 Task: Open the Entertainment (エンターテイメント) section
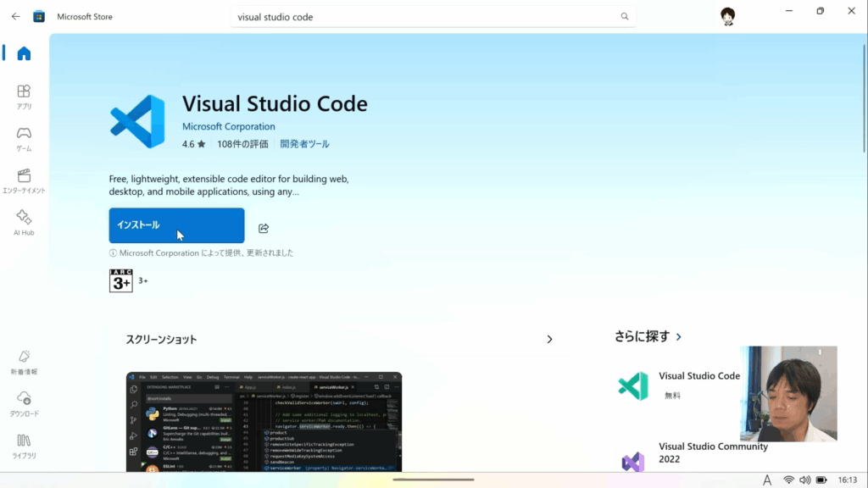(x=24, y=180)
